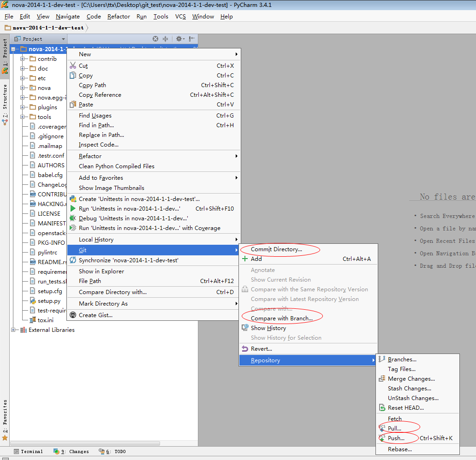
Task: Open the VCS menu
Action: tap(180, 17)
